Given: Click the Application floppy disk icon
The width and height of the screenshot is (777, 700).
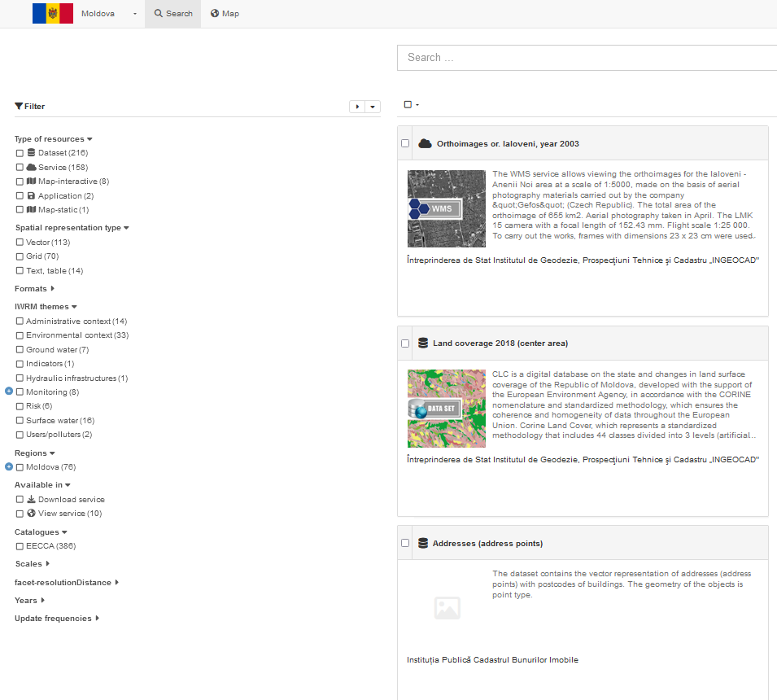Looking at the screenshot, I should coord(31,195).
